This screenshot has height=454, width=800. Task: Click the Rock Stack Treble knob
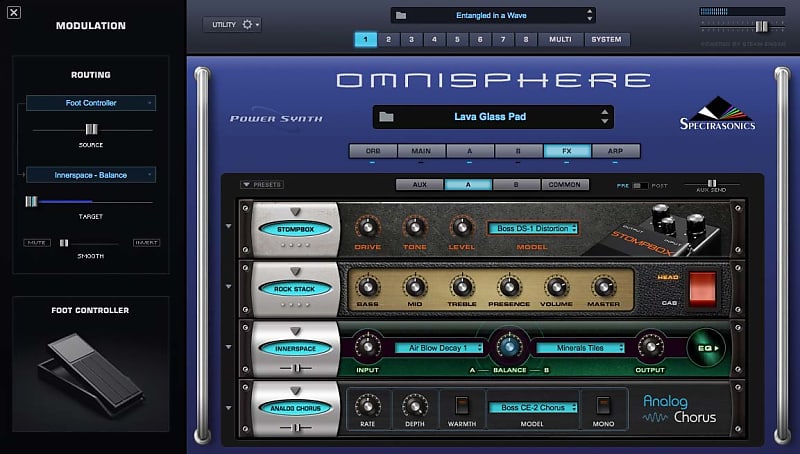(x=462, y=287)
